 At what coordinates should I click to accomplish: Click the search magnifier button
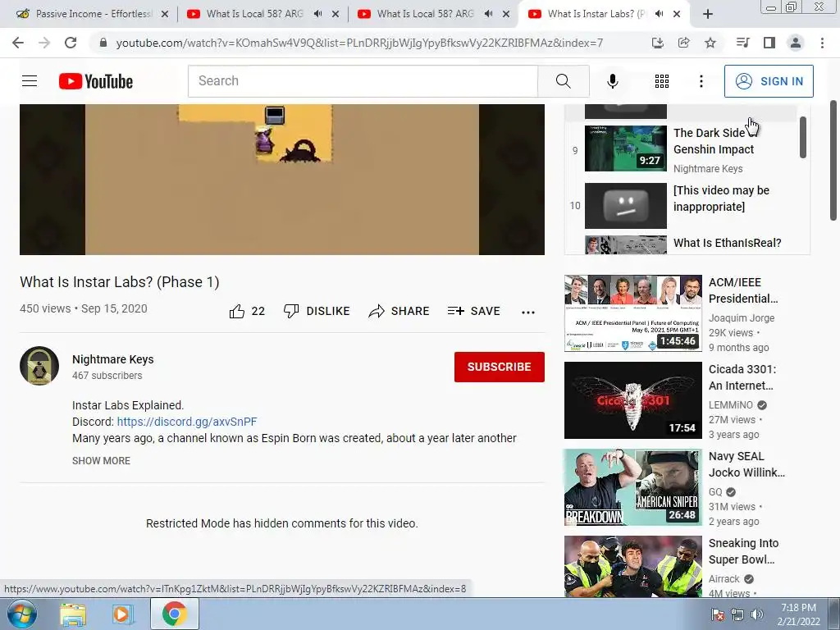[563, 81]
